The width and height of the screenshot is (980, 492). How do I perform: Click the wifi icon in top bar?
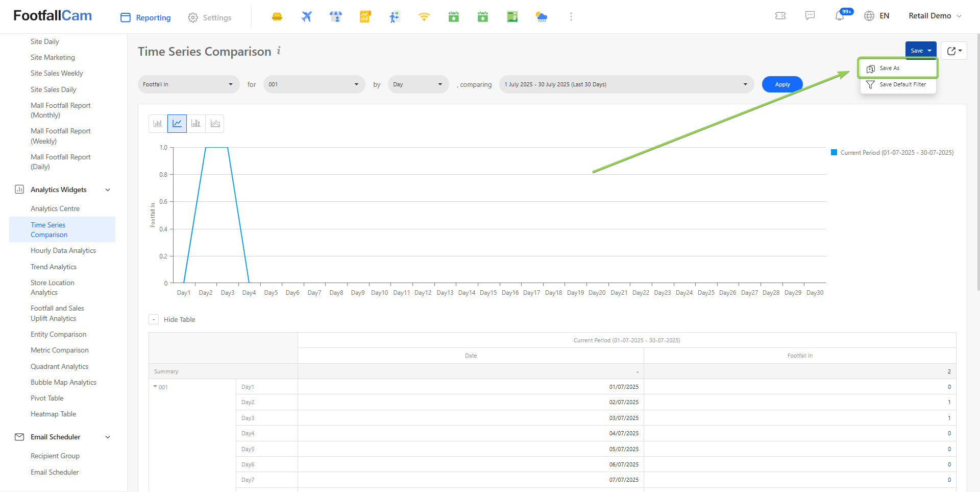[x=424, y=17]
